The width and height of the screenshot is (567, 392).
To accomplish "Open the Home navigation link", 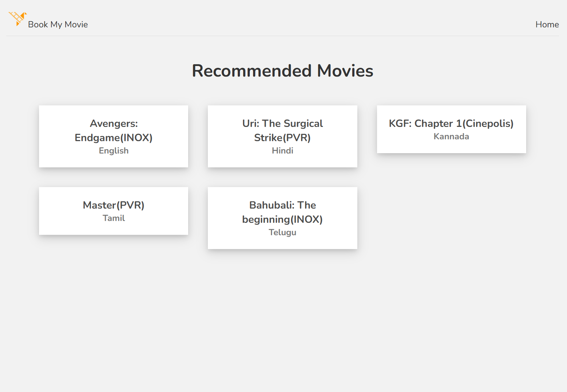I will pos(547,24).
